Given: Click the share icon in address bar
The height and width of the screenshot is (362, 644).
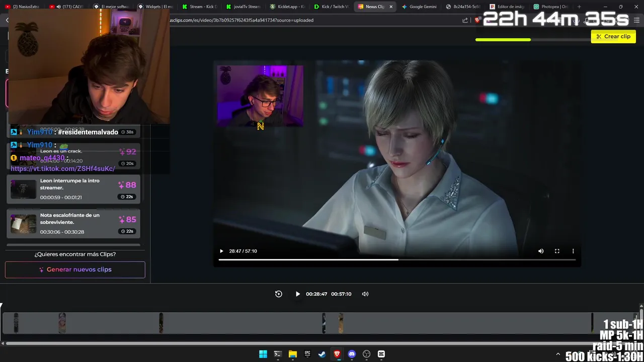Looking at the screenshot, I should pyautogui.click(x=465, y=20).
